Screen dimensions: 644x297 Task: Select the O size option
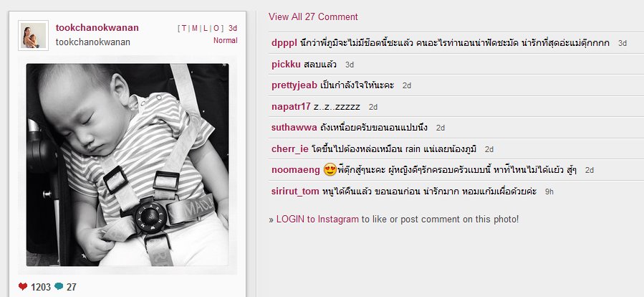pyautogui.click(x=216, y=29)
